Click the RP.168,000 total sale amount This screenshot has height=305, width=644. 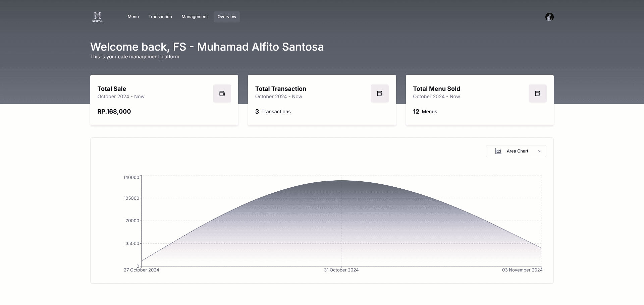(114, 112)
